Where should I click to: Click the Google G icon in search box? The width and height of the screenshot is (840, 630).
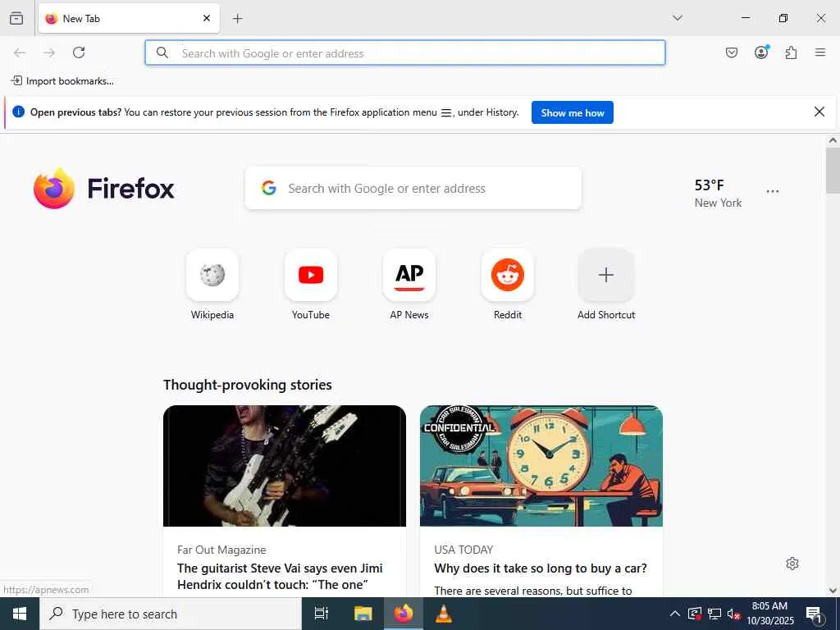[x=269, y=188]
